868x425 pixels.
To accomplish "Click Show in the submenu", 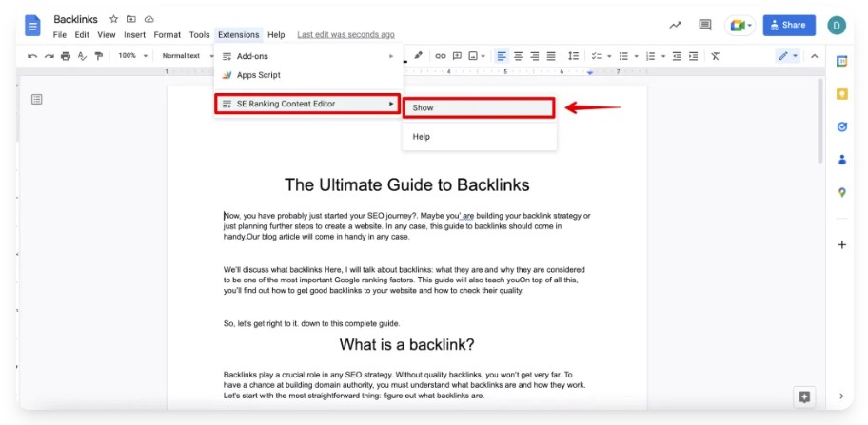I will coord(479,107).
